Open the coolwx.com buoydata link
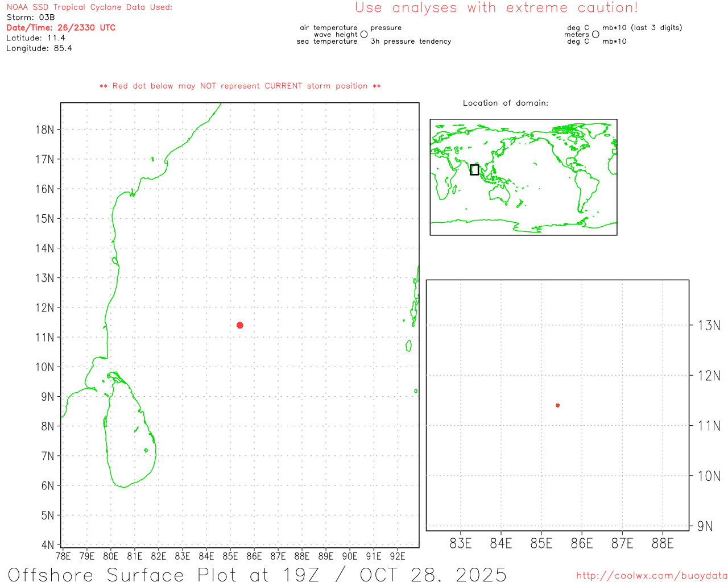 (651, 576)
